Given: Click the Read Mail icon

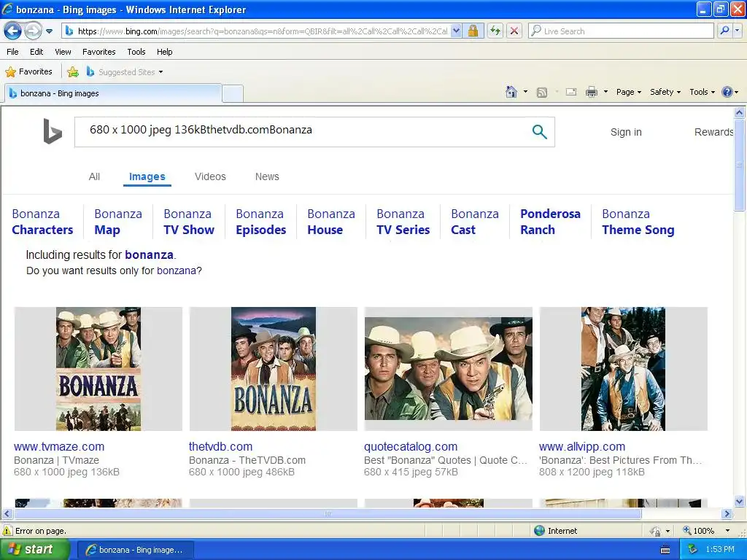Looking at the screenshot, I should coord(571,92).
